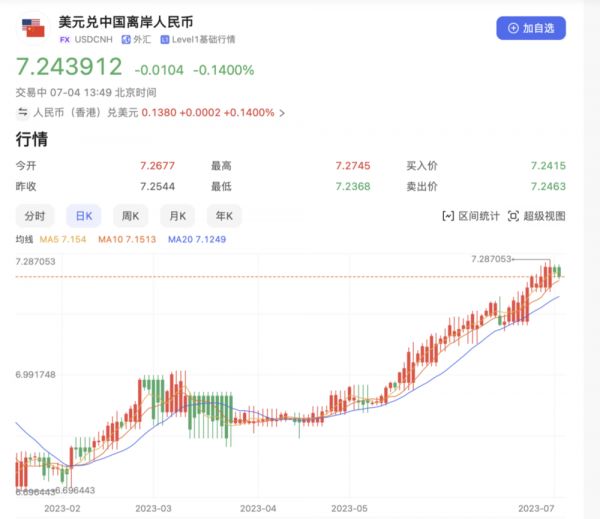The image size is (600, 519).
Task: Select the 日K daily candlestick tab
Action: point(84,216)
